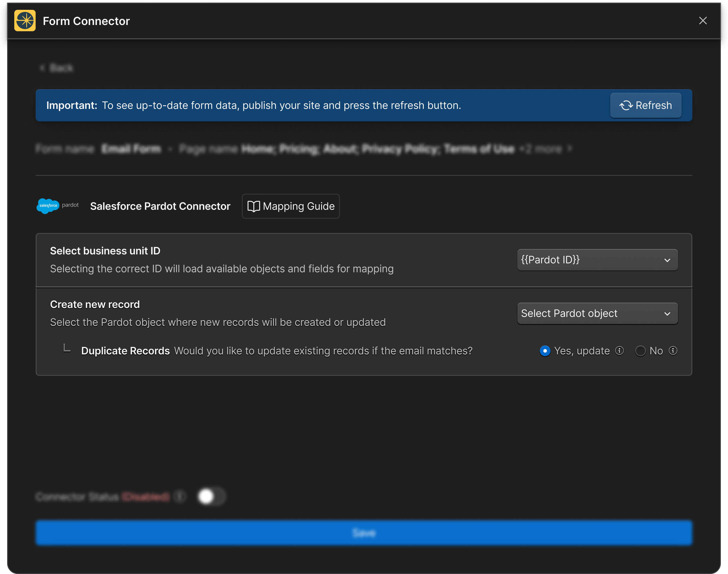Toggle the Connector Status switch
Image resolution: width=728 pixels, height=574 pixels.
click(x=211, y=496)
